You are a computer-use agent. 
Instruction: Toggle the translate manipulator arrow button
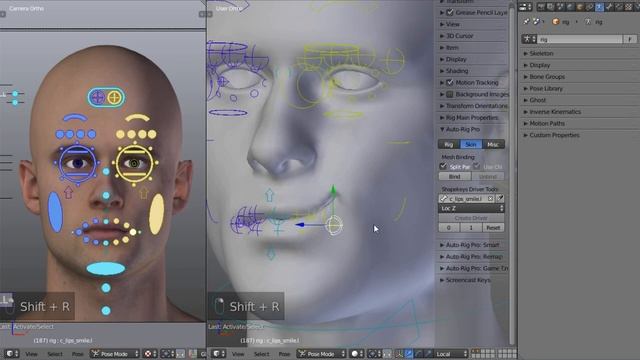click(409, 353)
